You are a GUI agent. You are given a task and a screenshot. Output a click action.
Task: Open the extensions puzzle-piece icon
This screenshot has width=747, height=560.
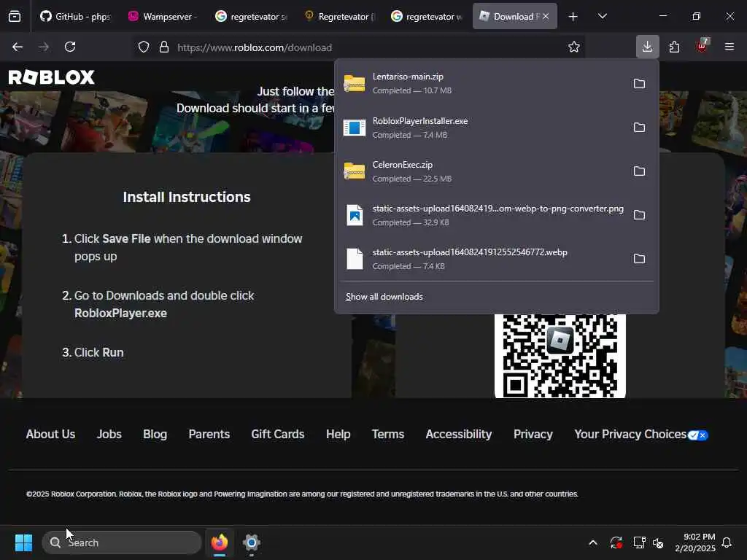tap(674, 47)
